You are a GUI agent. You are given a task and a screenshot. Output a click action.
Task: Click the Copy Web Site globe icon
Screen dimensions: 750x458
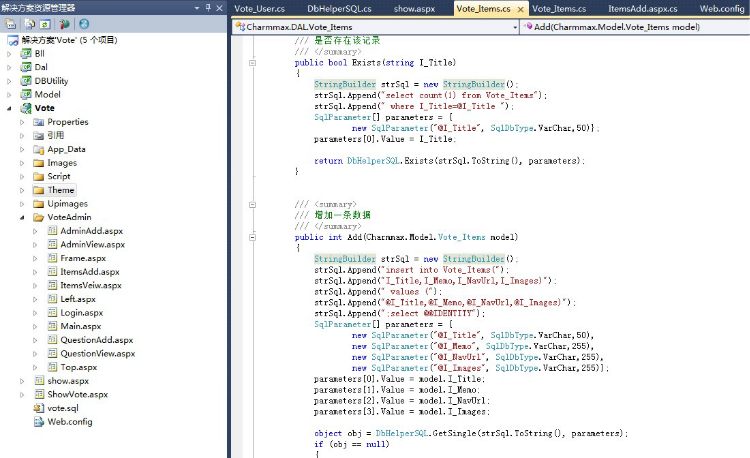click(x=84, y=24)
